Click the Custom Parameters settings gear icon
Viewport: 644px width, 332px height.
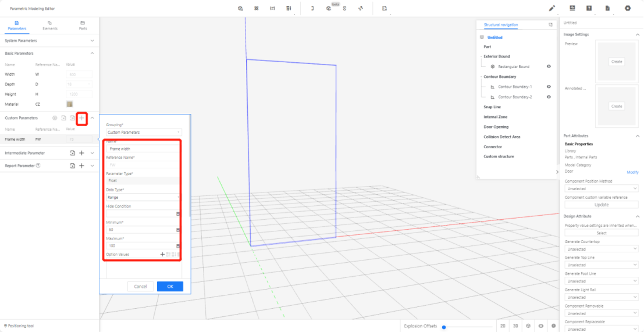(x=55, y=118)
